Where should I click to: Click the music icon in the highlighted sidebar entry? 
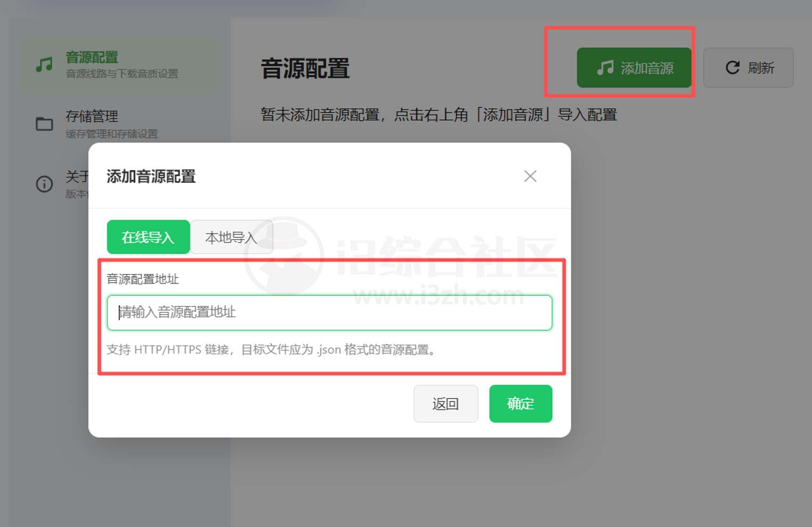click(44, 63)
